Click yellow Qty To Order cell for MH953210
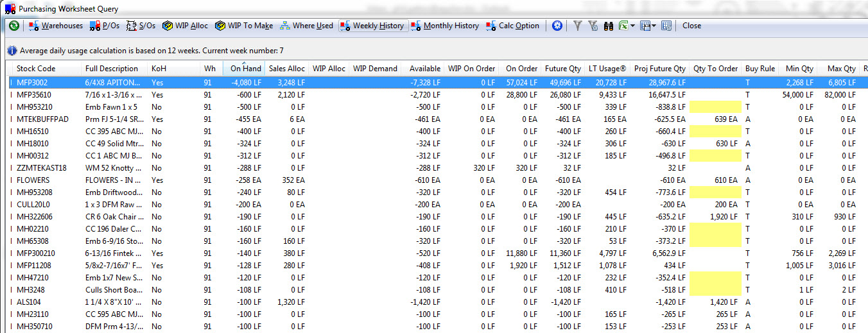 714,107
